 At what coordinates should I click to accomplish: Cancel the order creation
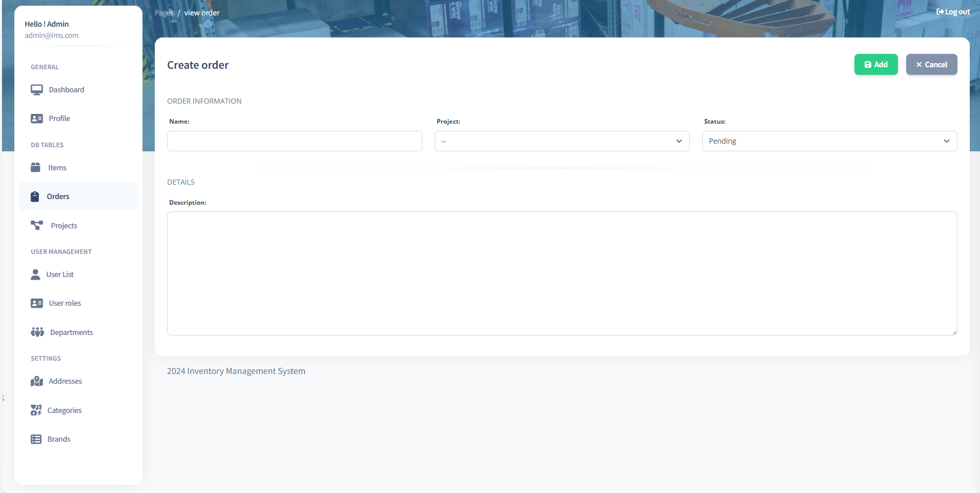coord(931,65)
